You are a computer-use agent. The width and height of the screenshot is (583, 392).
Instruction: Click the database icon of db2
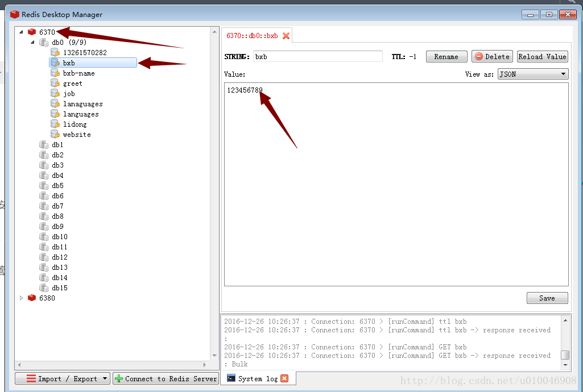coord(44,155)
